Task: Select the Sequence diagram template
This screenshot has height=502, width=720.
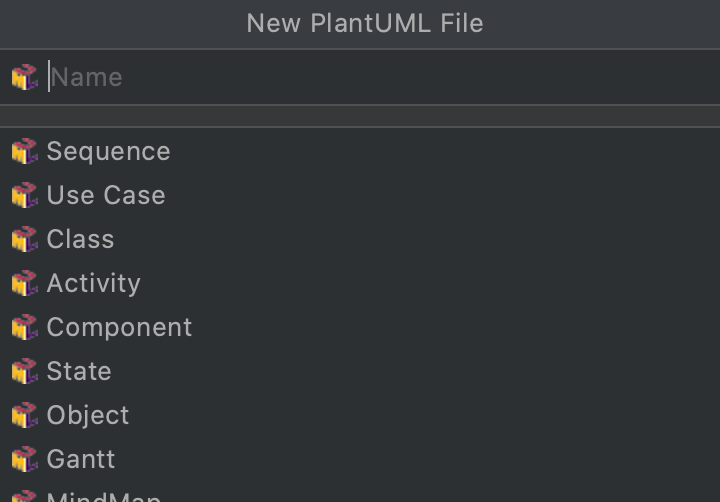Action: (108, 151)
